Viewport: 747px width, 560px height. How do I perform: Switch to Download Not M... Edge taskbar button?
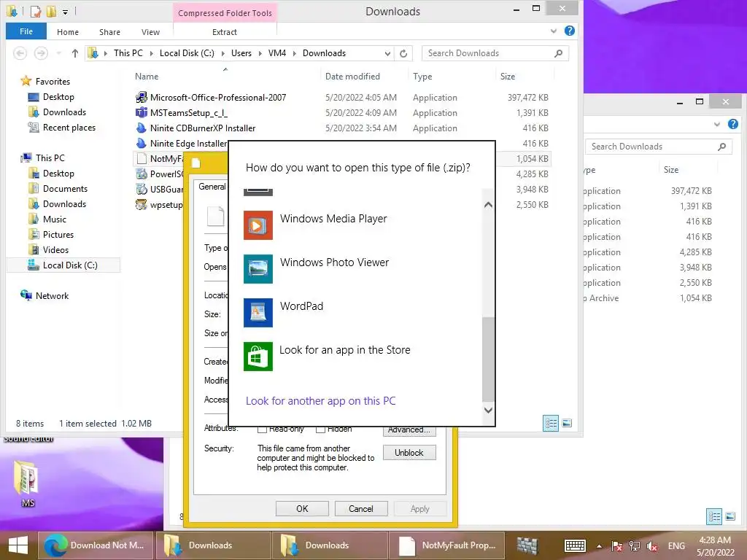click(x=96, y=545)
